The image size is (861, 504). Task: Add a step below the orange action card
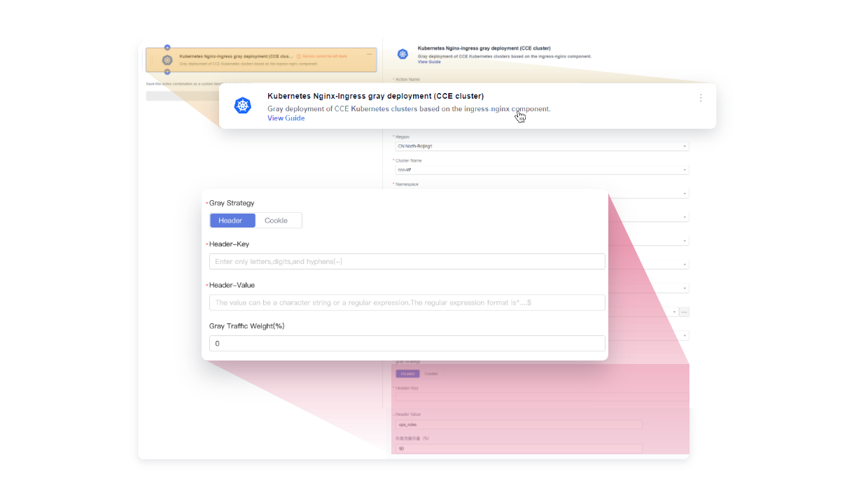[x=167, y=72]
